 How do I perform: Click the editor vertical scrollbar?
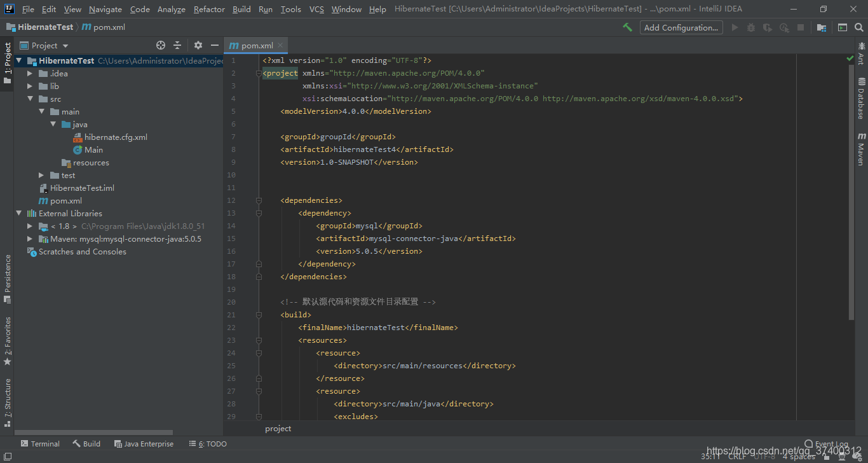pos(851,191)
